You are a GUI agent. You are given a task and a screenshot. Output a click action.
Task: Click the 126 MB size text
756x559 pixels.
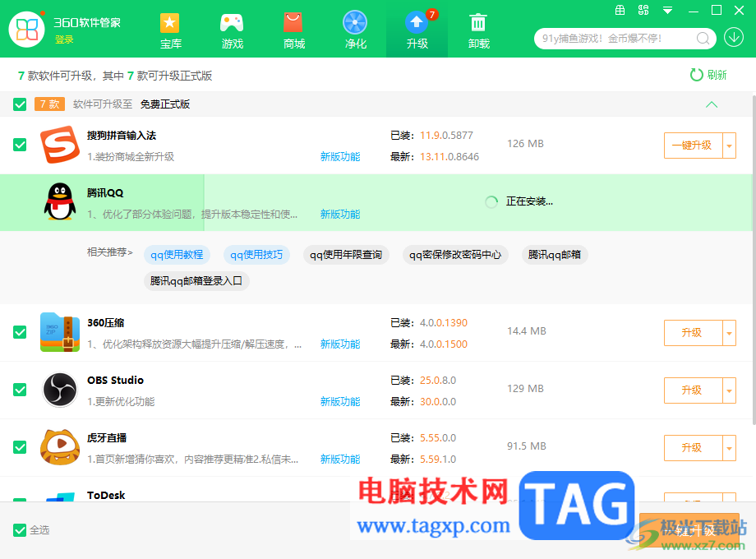(525, 144)
